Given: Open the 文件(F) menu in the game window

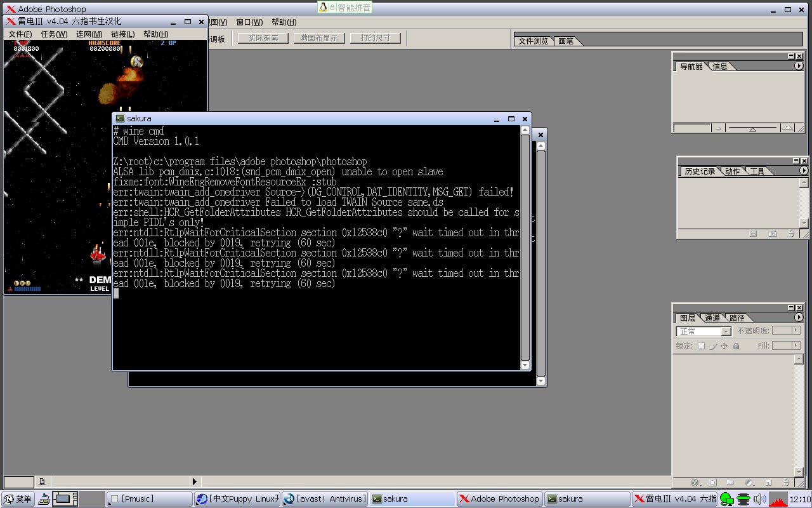Looking at the screenshot, I should pyautogui.click(x=20, y=34).
